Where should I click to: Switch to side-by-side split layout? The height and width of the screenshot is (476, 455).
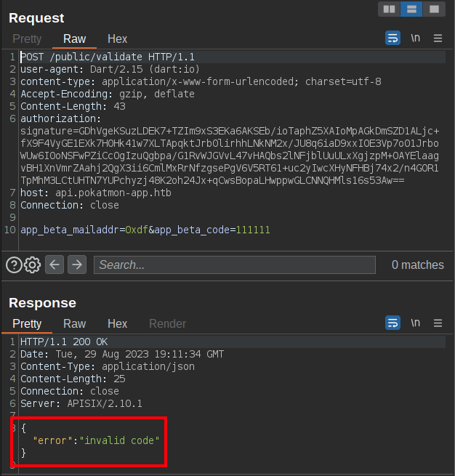[x=389, y=9]
